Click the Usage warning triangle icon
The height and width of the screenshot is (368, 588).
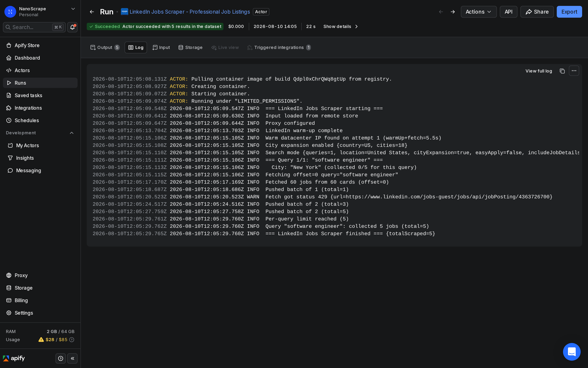click(x=41, y=339)
